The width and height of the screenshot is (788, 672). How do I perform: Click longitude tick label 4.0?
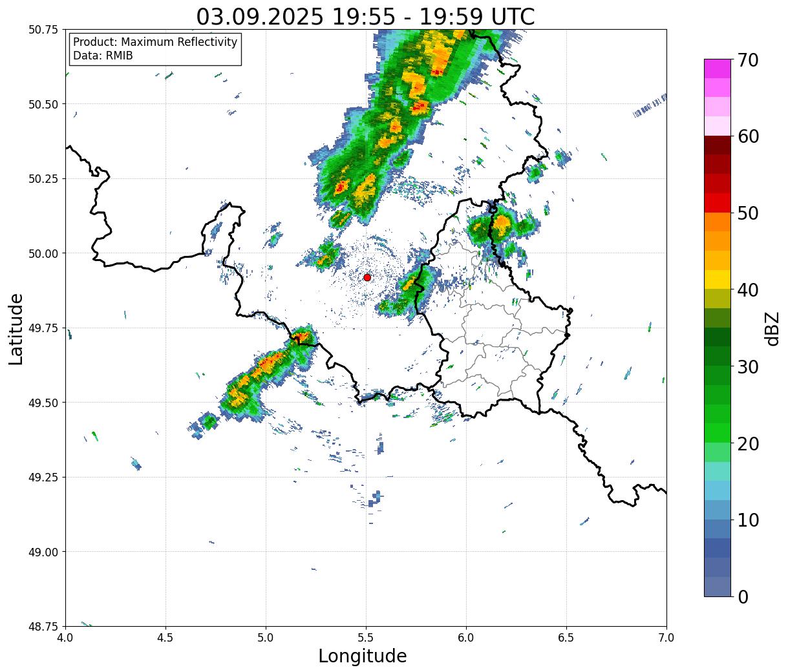(65, 638)
